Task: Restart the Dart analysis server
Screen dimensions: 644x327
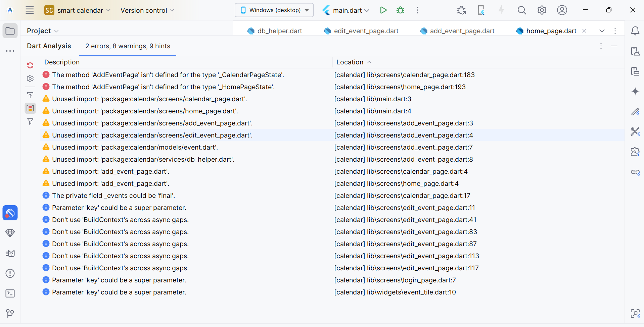Action: pyautogui.click(x=30, y=65)
